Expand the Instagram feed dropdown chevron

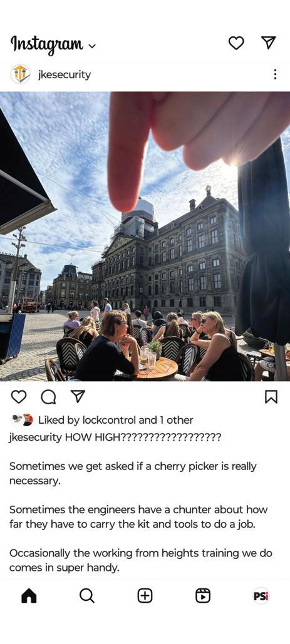tap(91, 46)
